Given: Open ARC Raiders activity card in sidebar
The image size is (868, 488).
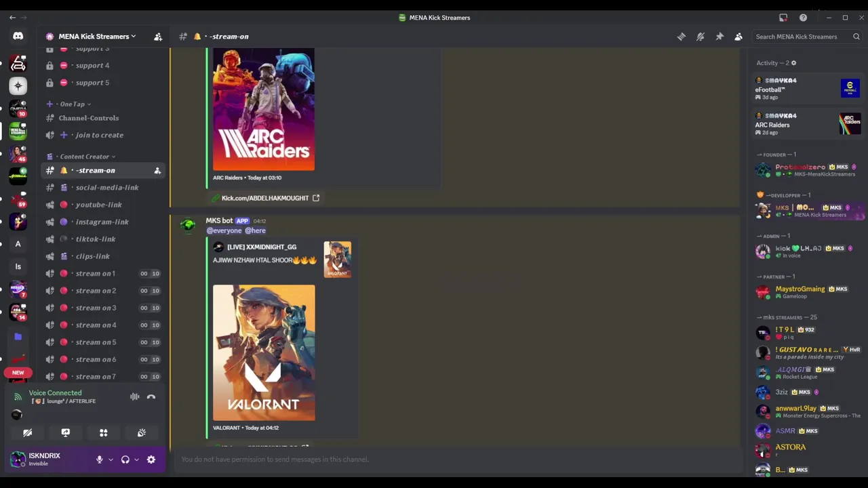Looking at the screenshot, I should point(808,124).
